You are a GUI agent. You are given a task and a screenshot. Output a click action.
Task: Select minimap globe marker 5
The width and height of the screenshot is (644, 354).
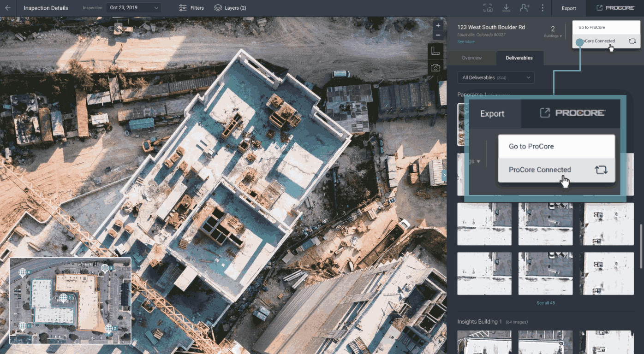coord(64,298)
